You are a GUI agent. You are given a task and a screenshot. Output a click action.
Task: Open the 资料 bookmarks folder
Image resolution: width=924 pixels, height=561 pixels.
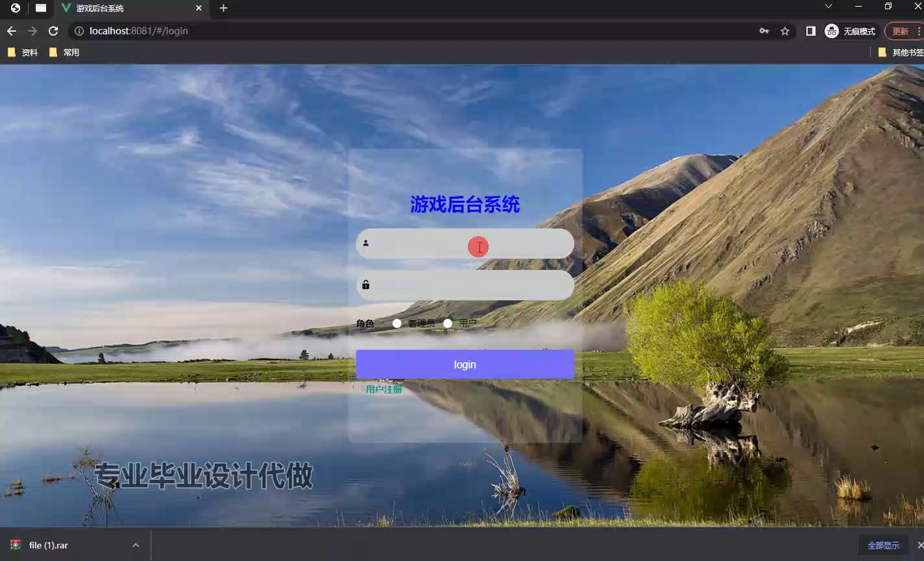[23, 53]
